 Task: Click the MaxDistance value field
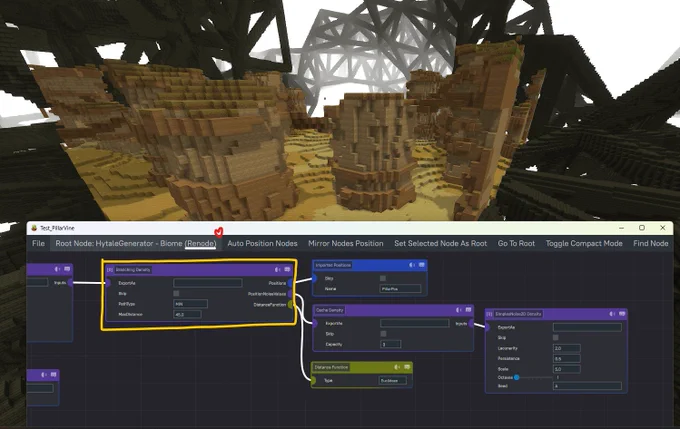tap(187, 314)
